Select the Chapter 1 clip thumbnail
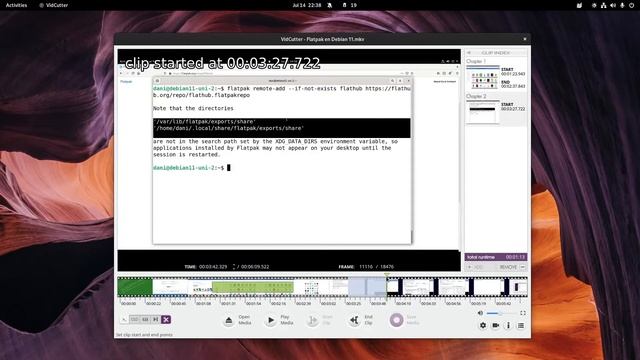Screen dimensions: 640x360 (x=483, y=78)
